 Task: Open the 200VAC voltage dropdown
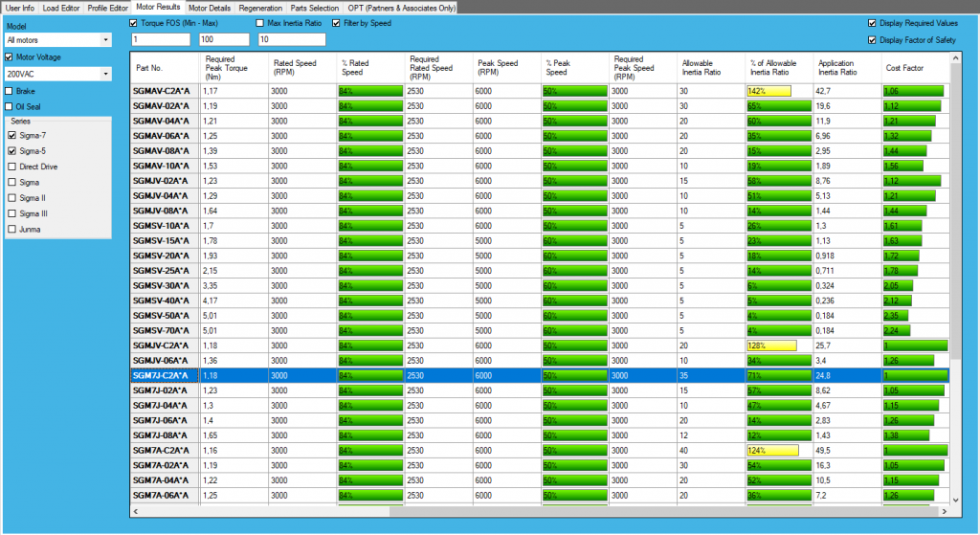(58, 74)
